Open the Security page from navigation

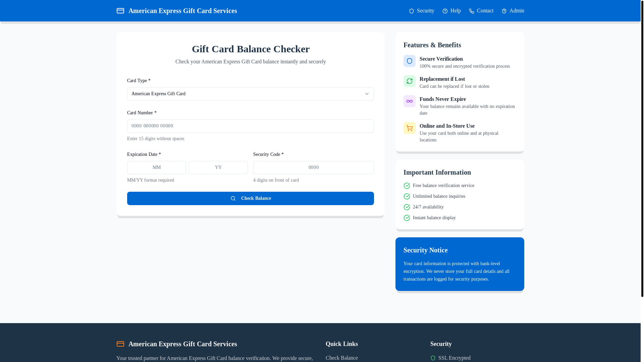(x=422, y=11)
